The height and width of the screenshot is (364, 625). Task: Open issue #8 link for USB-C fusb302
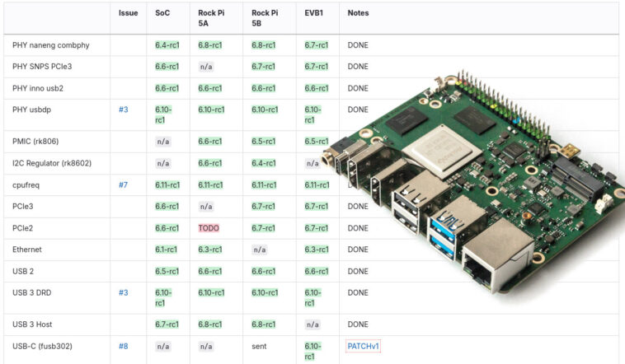(x=123, y=347)
